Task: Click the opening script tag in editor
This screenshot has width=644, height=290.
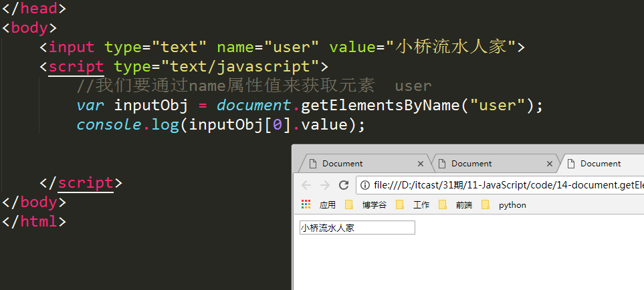Action: [184, 66]
